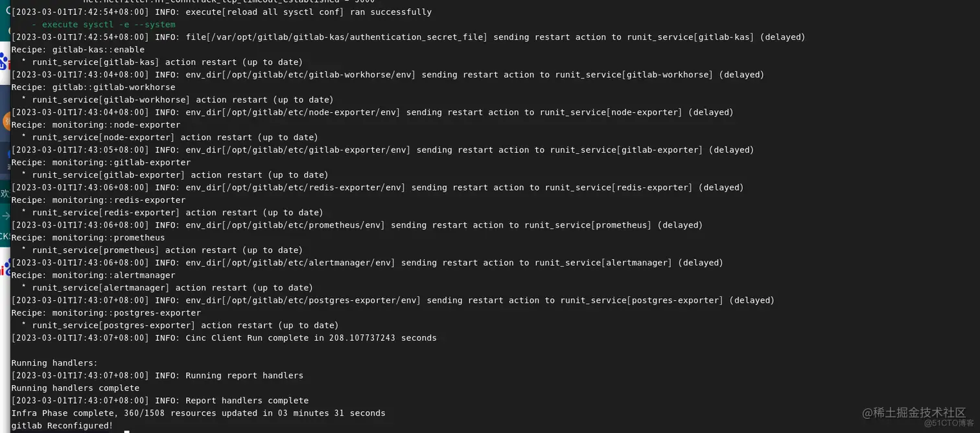Click the 'CK' text in the left strip
980x433 pixels.
point(5,237)
